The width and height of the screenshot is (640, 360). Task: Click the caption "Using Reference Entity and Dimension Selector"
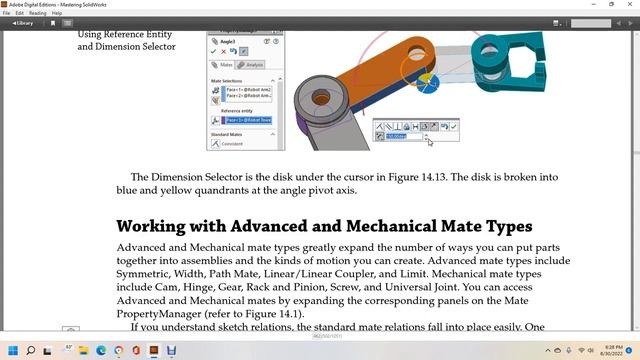[127, 40]
